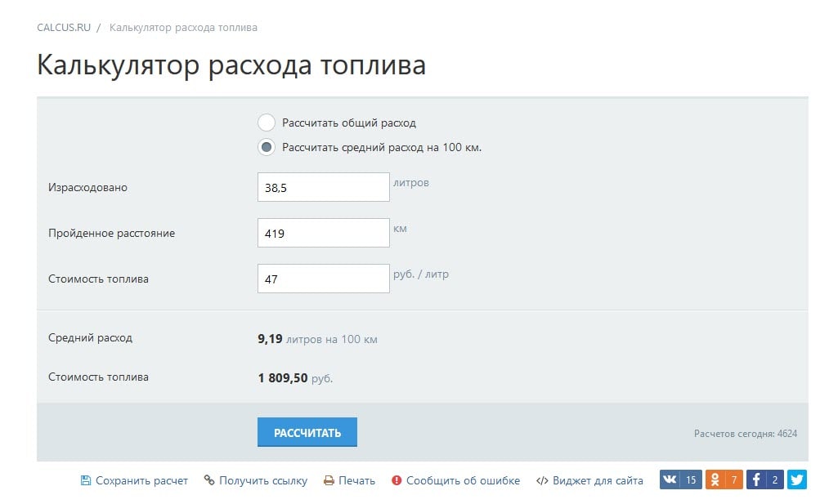Screen dimensions: 820x504
Task: Share via the Facebook icon
Action: (x=756, y=480)
